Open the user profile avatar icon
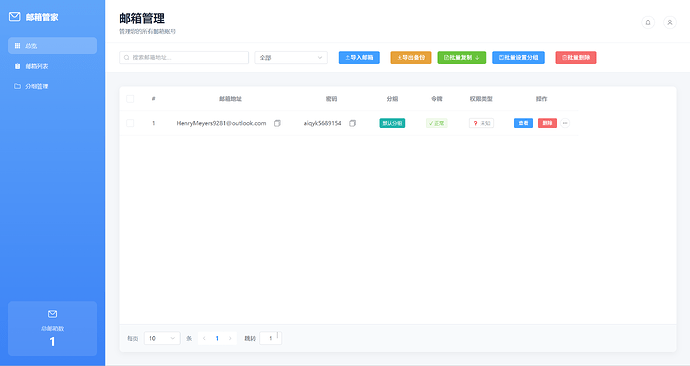Screen dimensions: 690x366 pyautogui.click(x=670, y=22)
